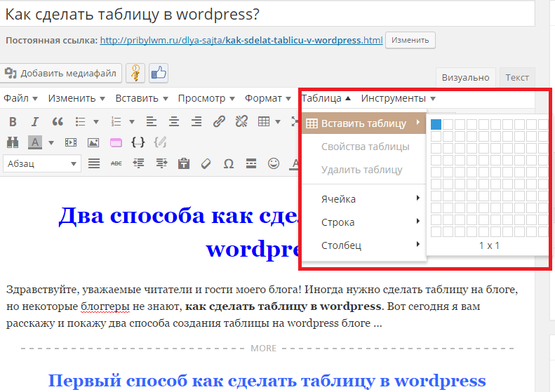Click the thumbs-up button
This screenshot has height=392, width=555.
pos(158,73)
